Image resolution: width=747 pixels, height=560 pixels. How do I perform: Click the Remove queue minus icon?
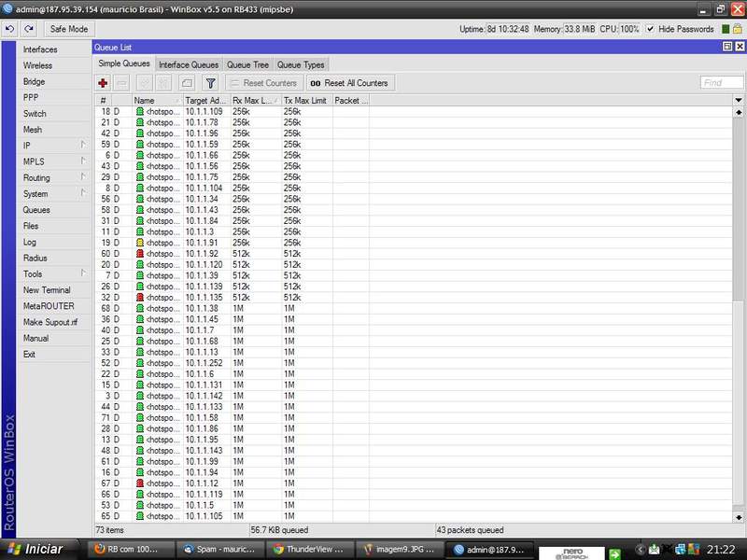tap(122, 83)
